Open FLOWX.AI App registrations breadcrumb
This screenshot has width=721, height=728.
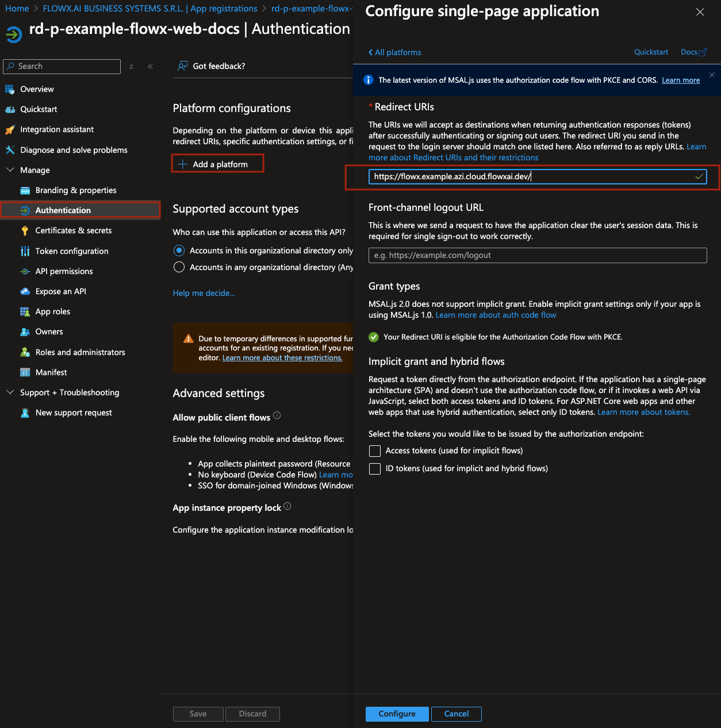pyautogui.click(x=150, y=9)
